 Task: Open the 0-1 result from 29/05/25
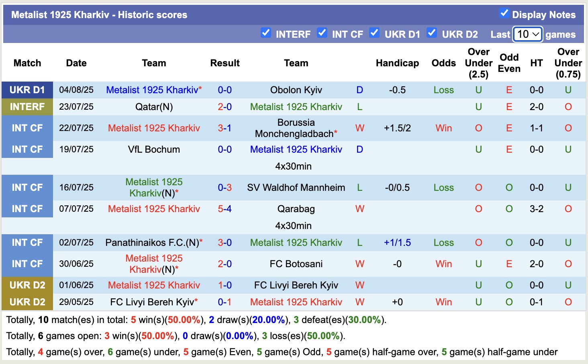tap(225, 302)
